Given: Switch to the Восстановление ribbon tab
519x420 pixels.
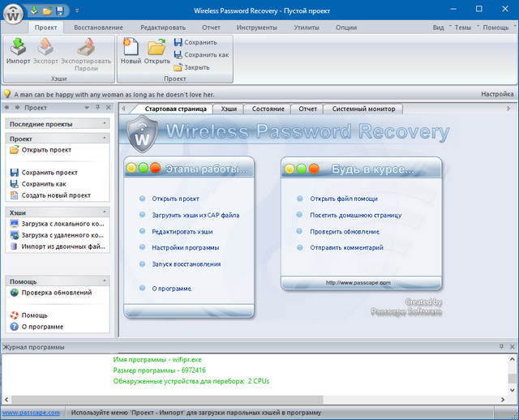Looking at the screenshot, I should 98,28.
